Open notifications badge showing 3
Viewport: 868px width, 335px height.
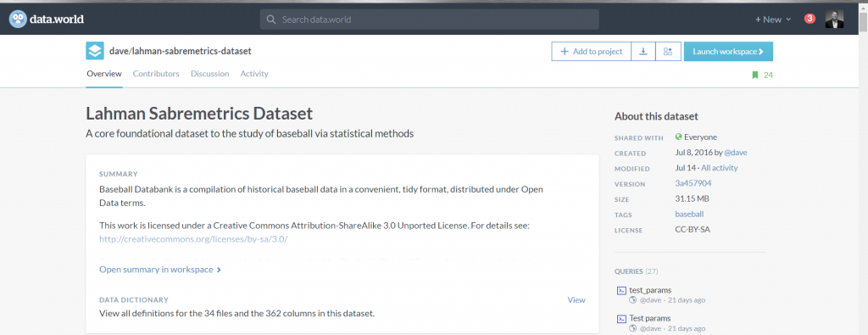[x=810, y=19]
